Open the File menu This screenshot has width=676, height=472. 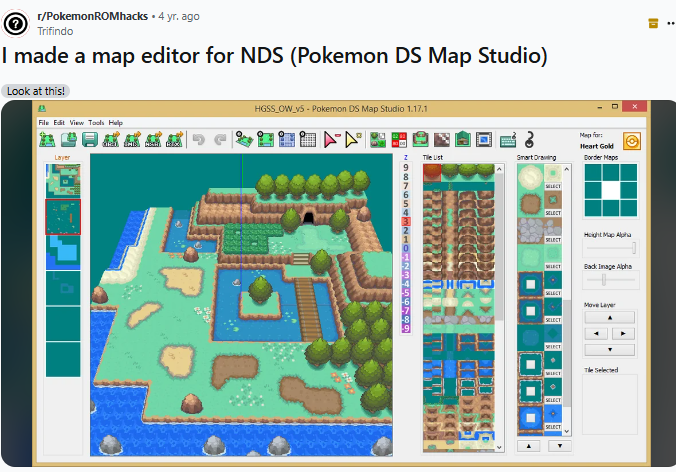pyautogui.click(x=44, y=122)
